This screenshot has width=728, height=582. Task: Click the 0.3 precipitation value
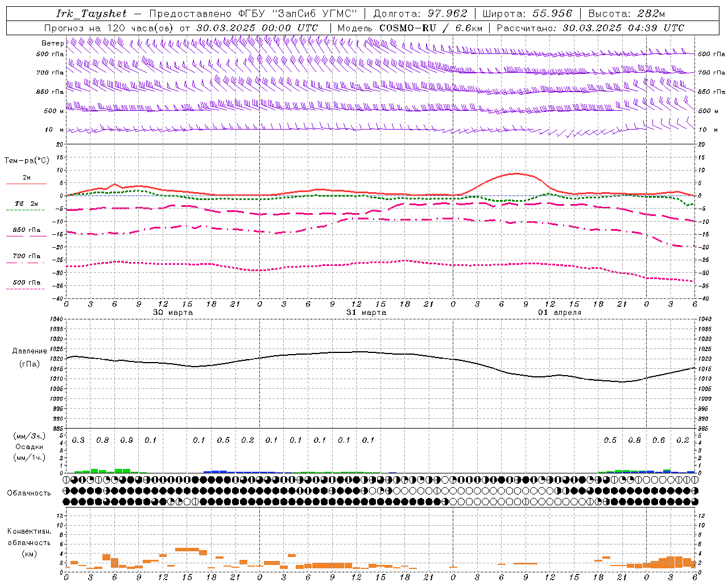78,440
